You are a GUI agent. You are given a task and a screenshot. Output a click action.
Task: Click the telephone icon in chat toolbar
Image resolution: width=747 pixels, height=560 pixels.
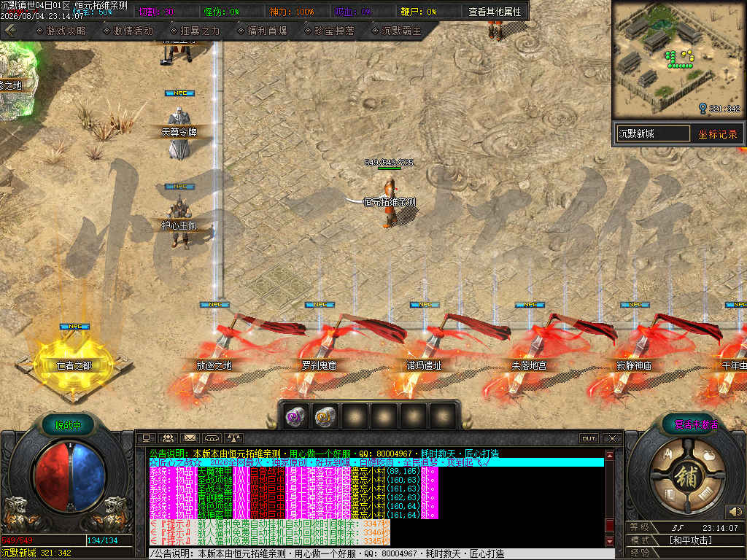[x=212, y=437]
